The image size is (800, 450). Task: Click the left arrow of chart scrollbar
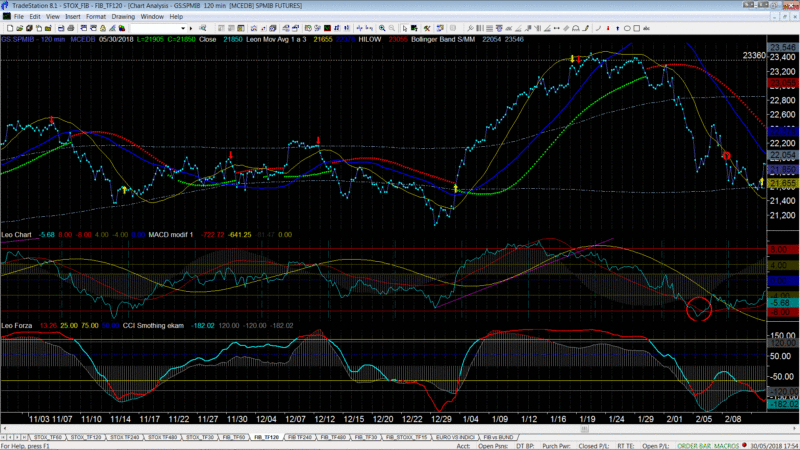click(5, 429)
